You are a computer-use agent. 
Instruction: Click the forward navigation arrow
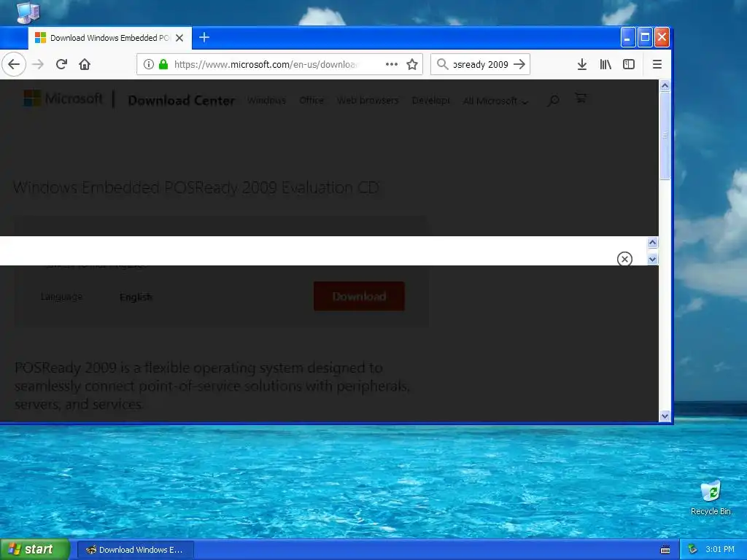[x=38, y=64]
